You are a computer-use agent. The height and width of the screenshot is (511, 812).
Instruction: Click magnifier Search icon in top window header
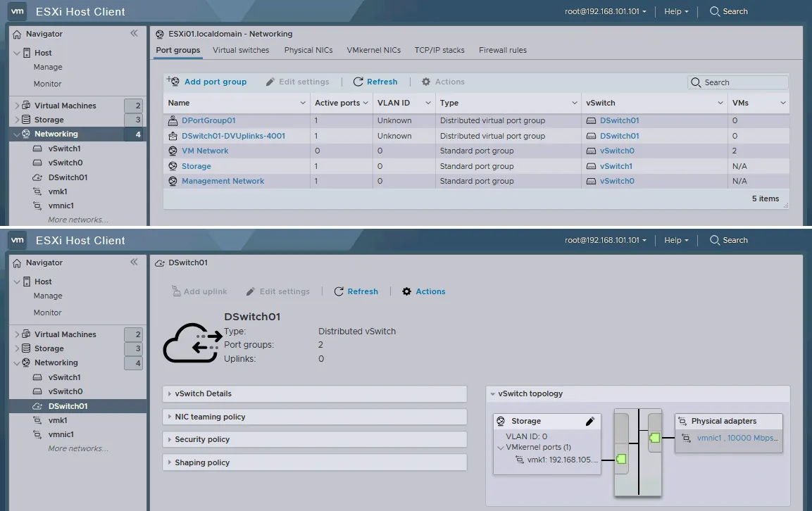point(715,11)
